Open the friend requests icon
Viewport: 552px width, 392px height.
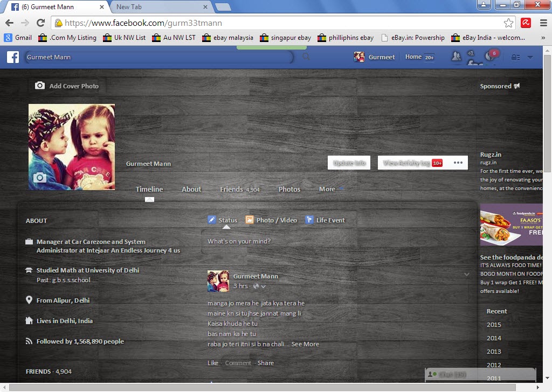pos(456,56)
